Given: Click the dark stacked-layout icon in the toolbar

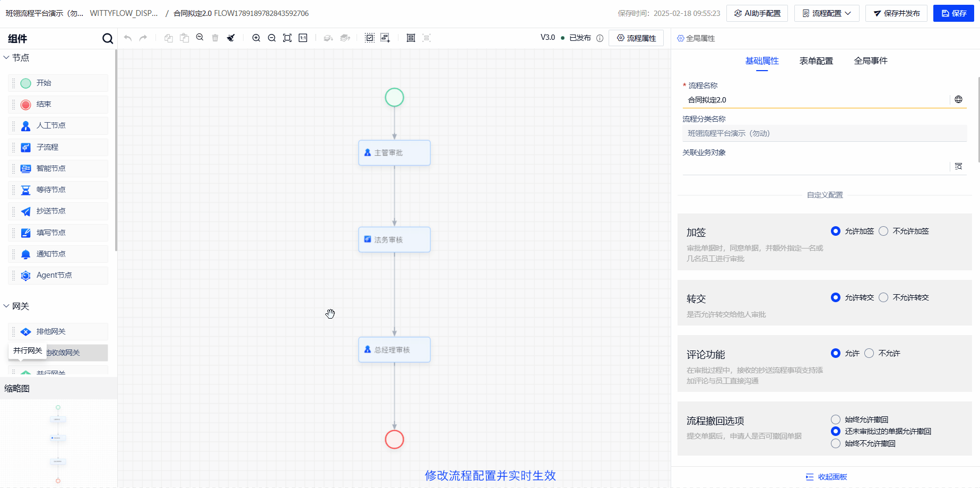Looking at the screenshot, I should 411,38.
